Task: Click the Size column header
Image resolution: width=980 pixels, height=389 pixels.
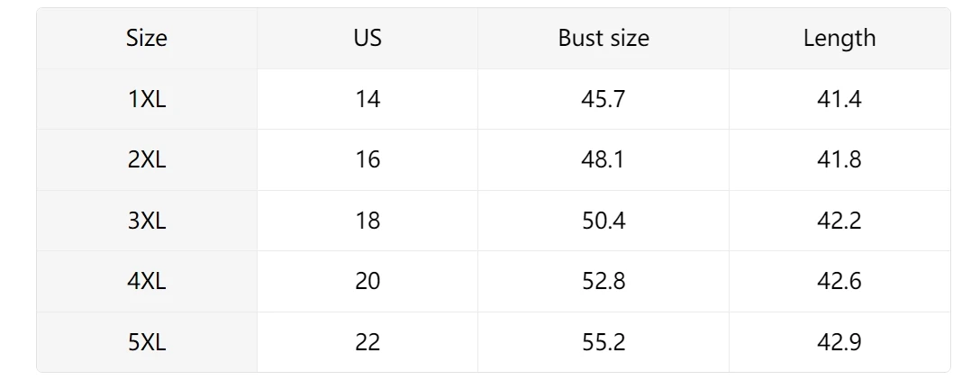Action: [147, 38]
